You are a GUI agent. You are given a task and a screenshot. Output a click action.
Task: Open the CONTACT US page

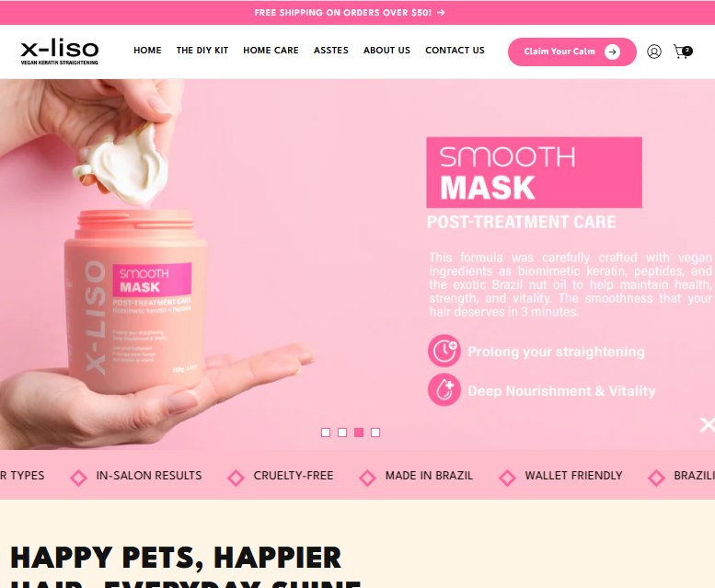coord(455,50)
